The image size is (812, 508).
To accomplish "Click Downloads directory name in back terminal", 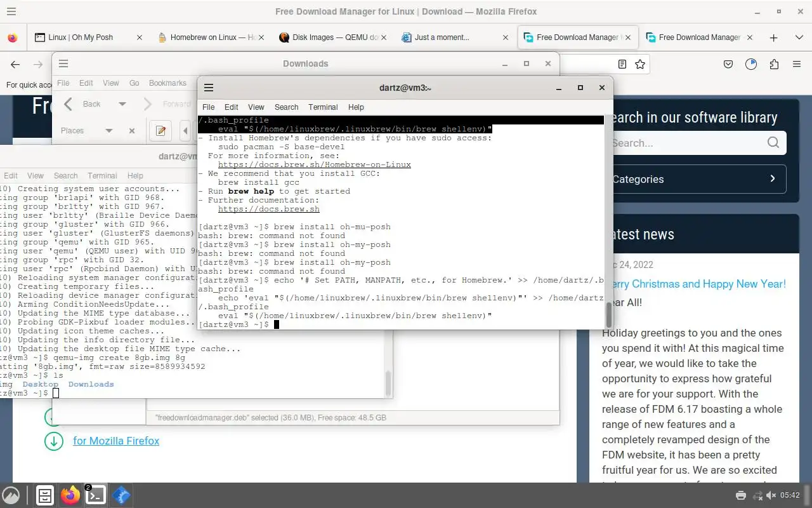I will pos(91,384).
